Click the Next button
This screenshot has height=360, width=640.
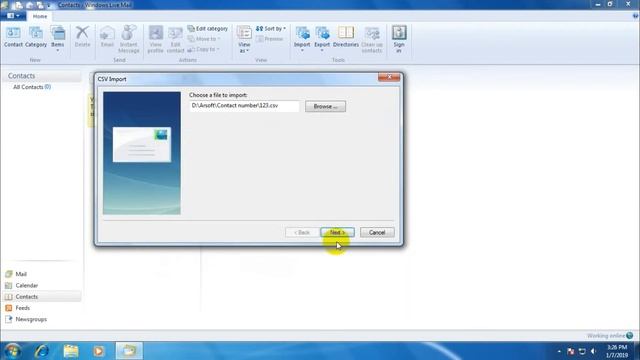pos(337,232)
